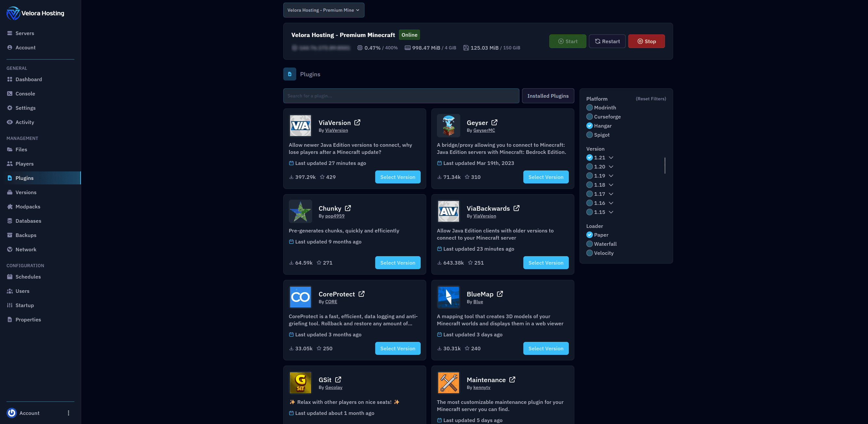Open the Console page
Viewport: 868px width, 424px height.
[x=25, y=93]
